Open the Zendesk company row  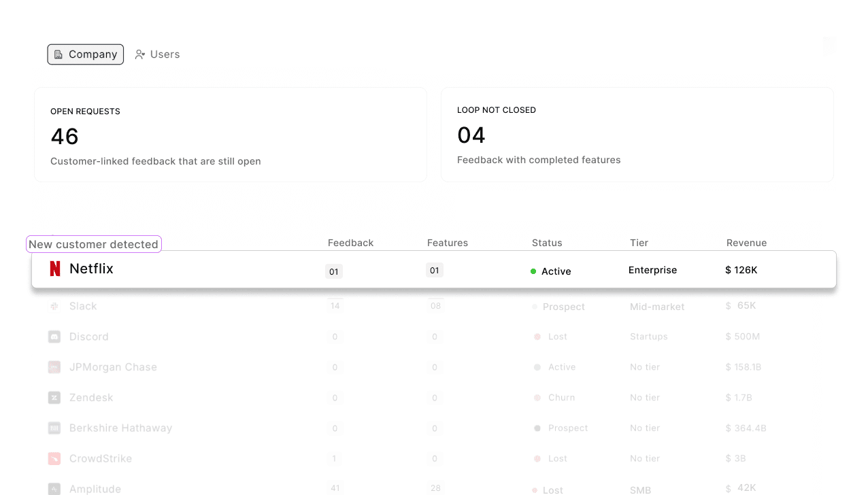(434, 398)
